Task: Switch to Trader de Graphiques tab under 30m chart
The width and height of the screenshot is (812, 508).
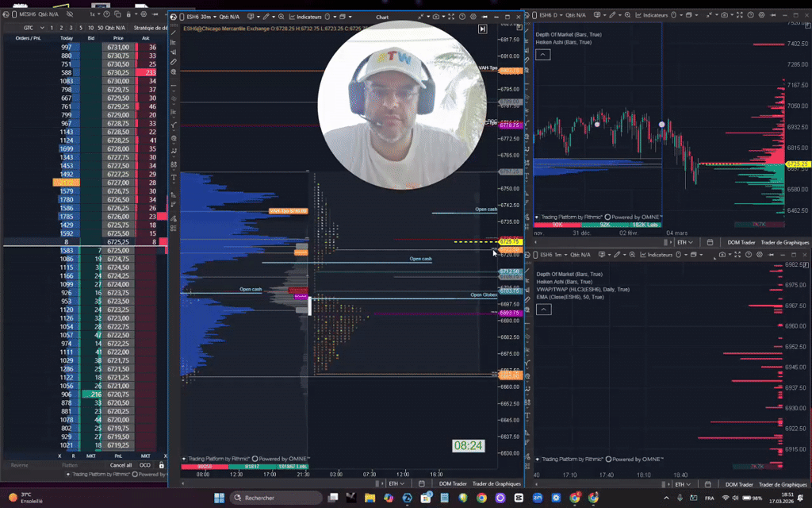Action: tap(496, 483)
